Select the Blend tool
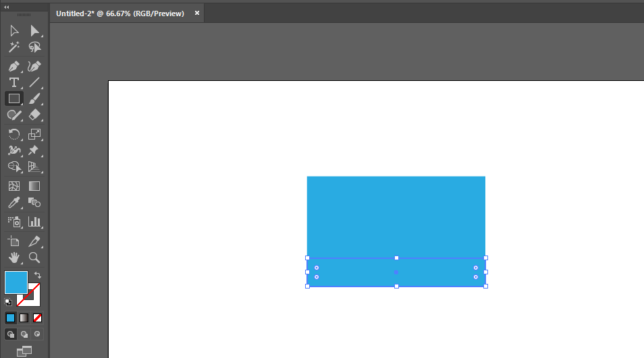Screen dimensions: 644x358 click(x=34, y=202)
